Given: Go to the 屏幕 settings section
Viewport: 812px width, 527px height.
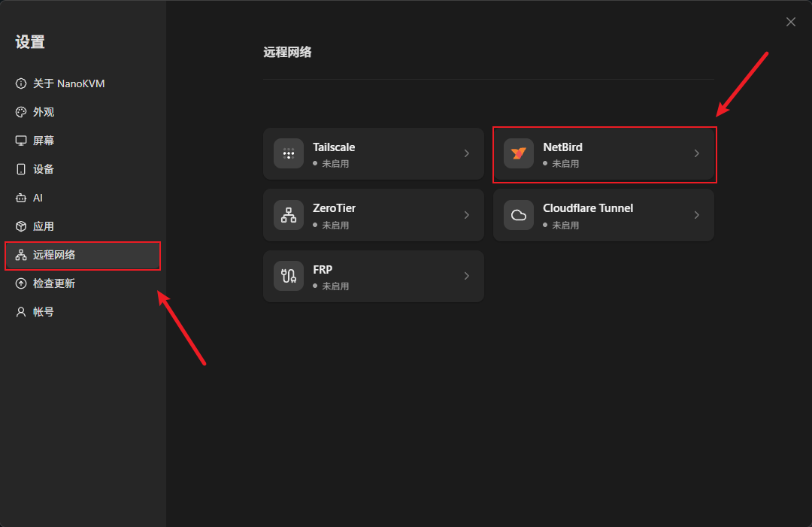Looking at the screenshot, I should coord(83,141).
